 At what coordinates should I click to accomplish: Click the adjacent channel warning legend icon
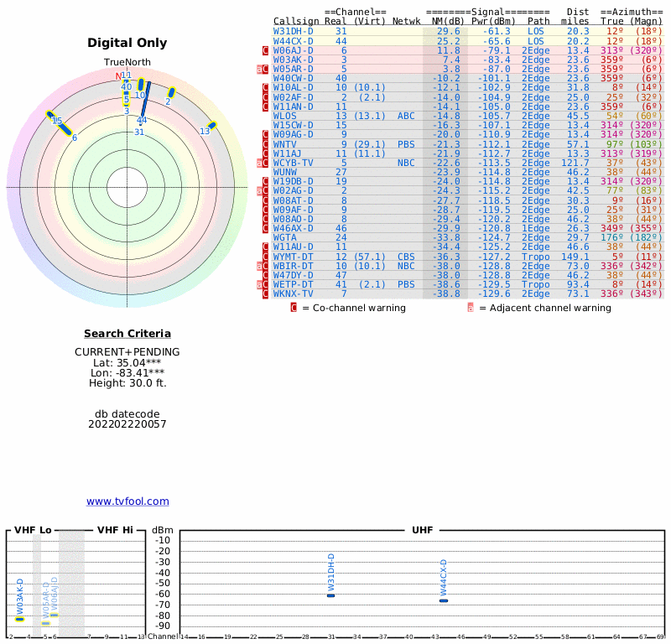471,308
